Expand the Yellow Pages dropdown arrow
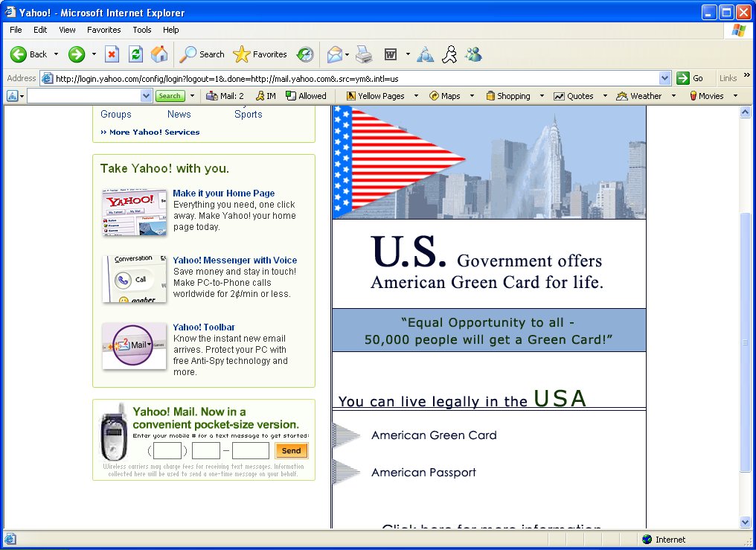The width and height of the screenshot is (756, 550). pyautogui.click(x=416, y=96)
